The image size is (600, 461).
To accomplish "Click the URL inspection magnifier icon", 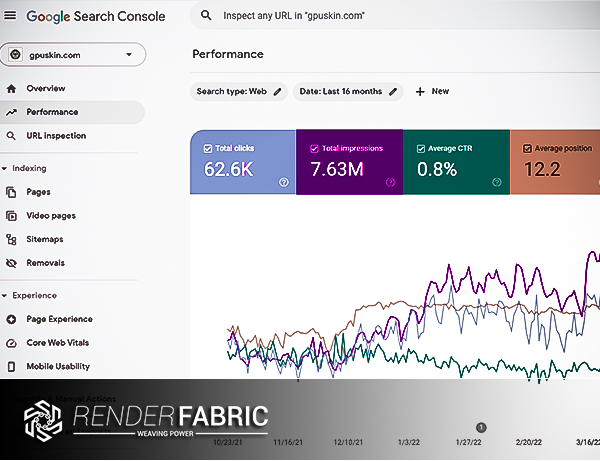I will pyautogui.click(x=11, y=136).
